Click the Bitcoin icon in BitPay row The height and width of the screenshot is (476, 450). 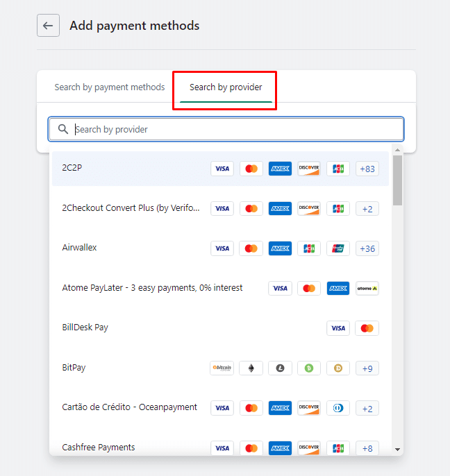[x=222, y=368]
